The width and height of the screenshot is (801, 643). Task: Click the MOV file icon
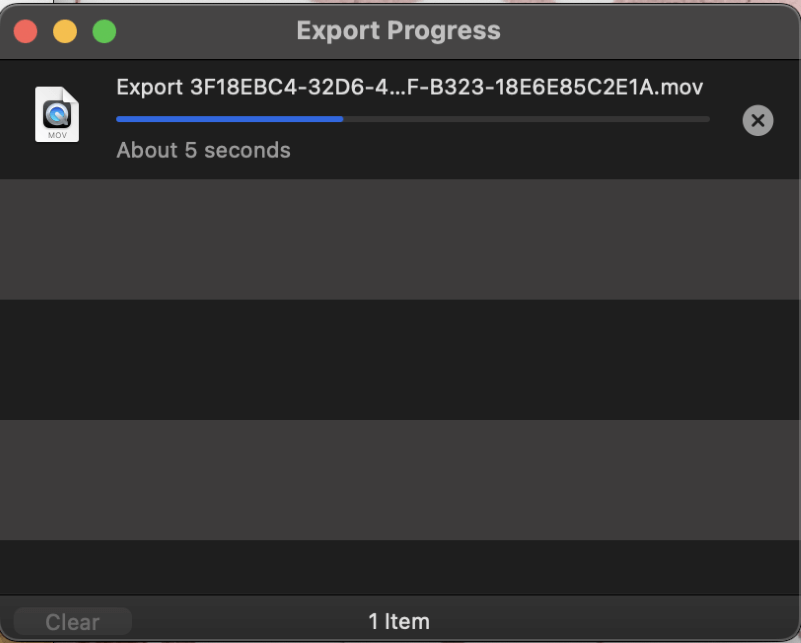pos(57,114)
